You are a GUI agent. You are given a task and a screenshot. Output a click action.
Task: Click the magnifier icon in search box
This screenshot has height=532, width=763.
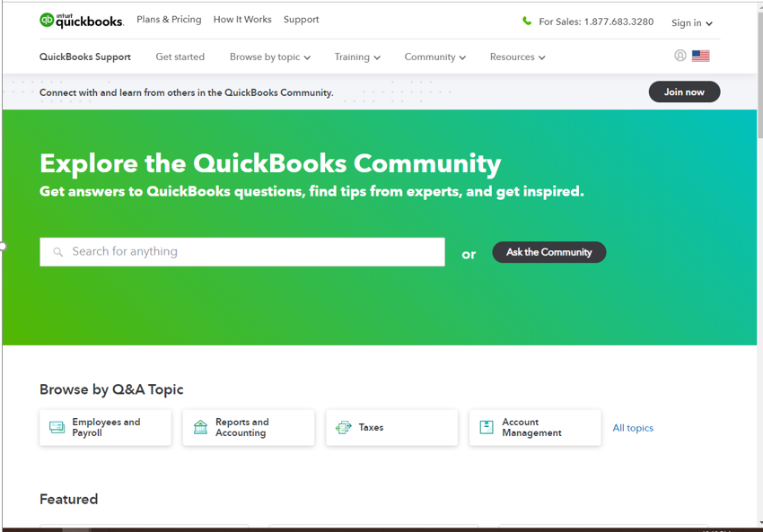(58, 252)
